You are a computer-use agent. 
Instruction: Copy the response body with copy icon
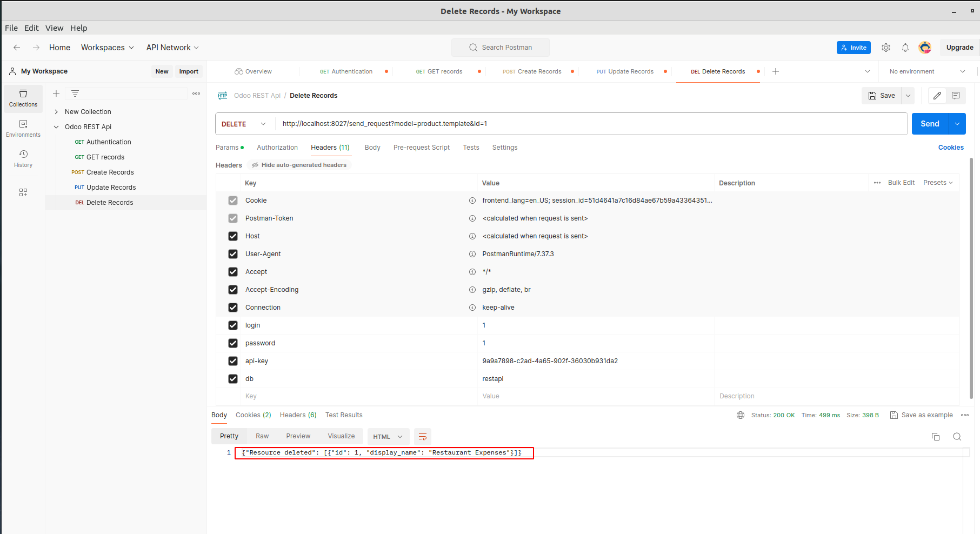(936, 437)
